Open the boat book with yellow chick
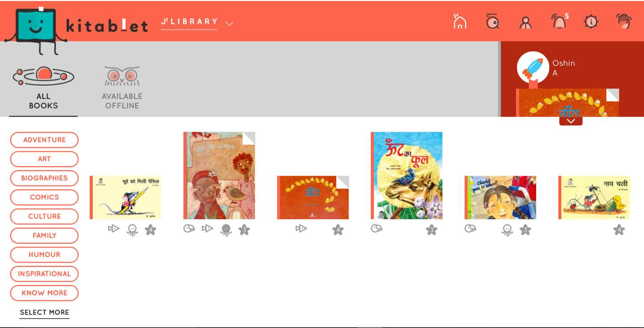 coord(594,198)
